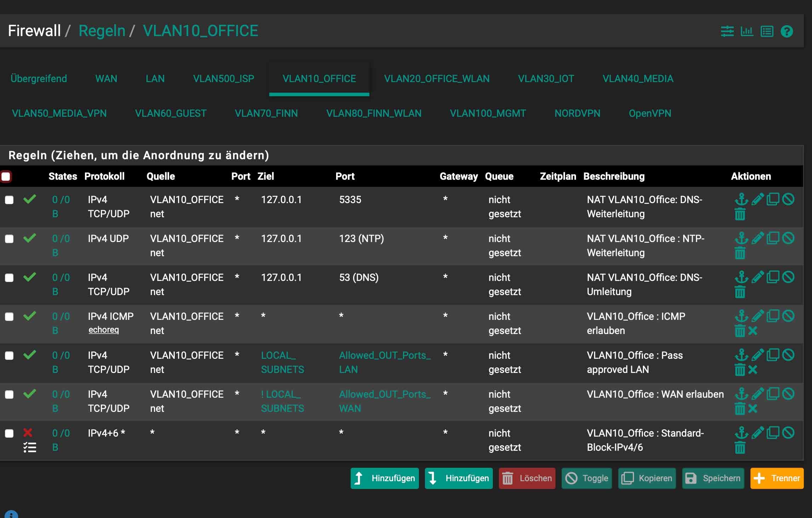The width and height of the screenshot is (812, 518).
Task: Open the firewall log list icon
Action: (767, 31)
